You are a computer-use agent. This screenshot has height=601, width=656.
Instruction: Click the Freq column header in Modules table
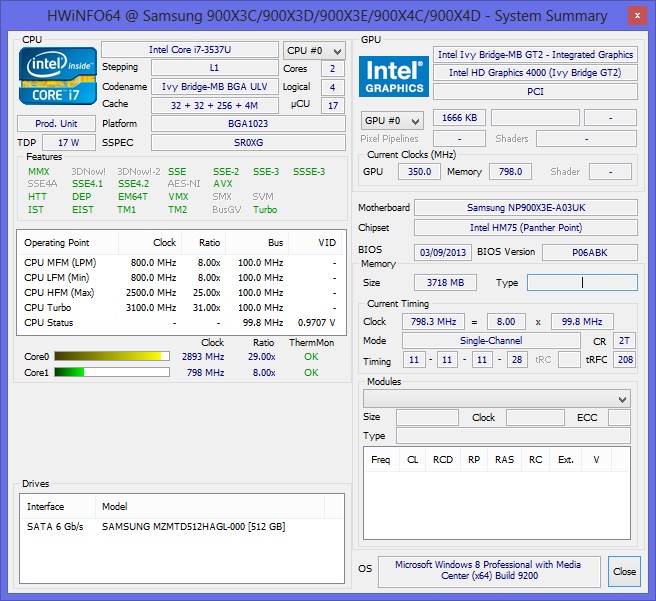(x=381, y=460)
